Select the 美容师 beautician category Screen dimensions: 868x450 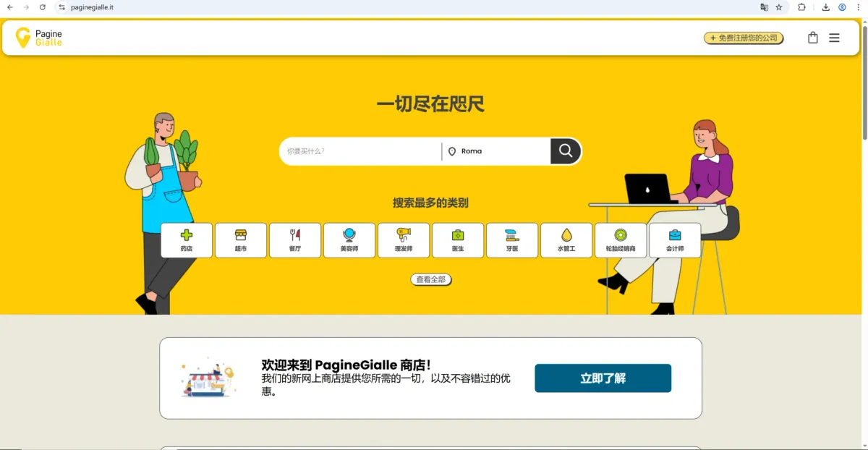tap(349, 240)
